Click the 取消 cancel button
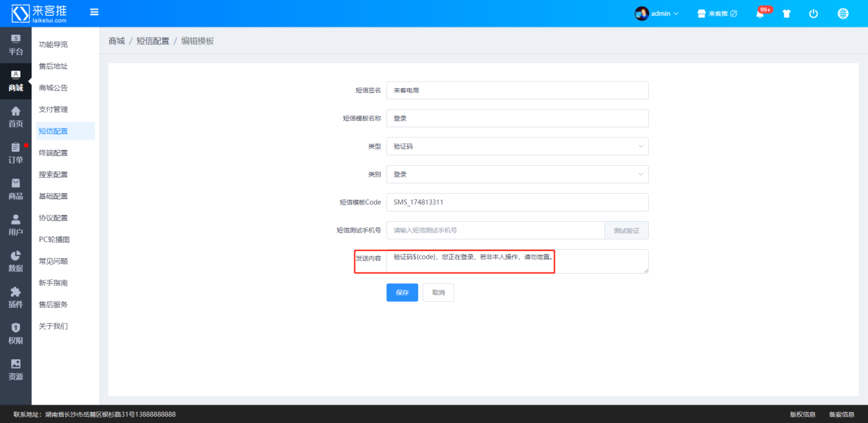 (438, 292)
